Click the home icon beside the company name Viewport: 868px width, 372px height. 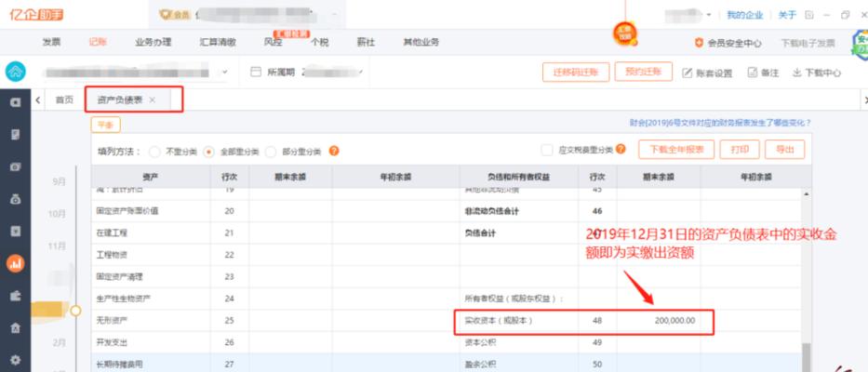(16, 72)
